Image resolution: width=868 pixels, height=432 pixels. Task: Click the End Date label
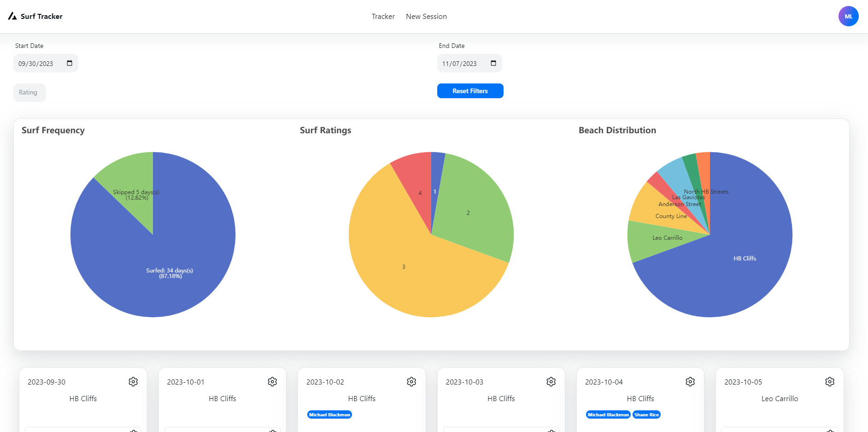click(452, 46)
